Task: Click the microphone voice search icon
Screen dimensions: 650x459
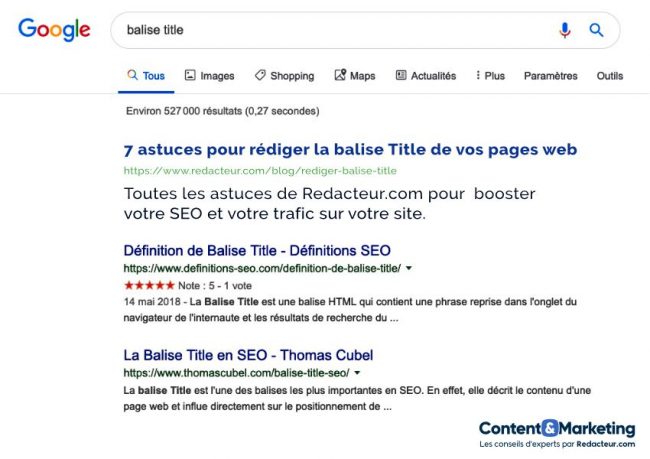Action: pyautogui.click(x=565, y=30)
